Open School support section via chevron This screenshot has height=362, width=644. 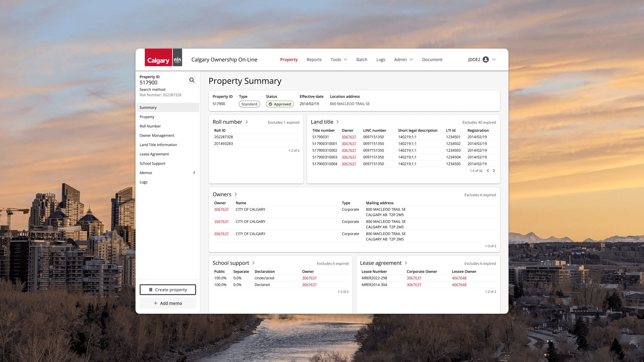tap(253, 263)
